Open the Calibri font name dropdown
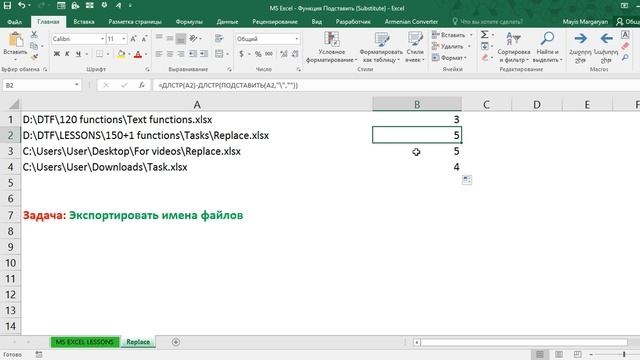This screenshot has width=640, height=360. coord(102,39)
